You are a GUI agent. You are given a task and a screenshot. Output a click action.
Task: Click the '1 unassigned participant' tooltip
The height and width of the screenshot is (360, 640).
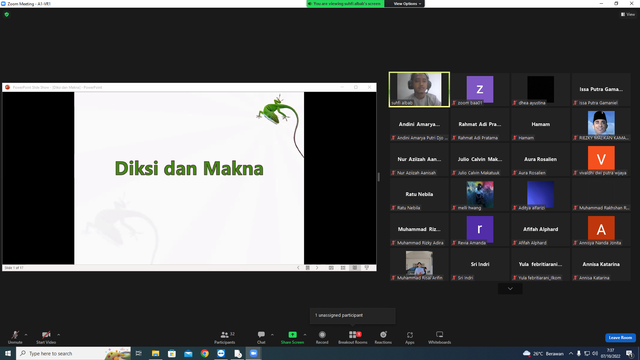tap(353, 316)
